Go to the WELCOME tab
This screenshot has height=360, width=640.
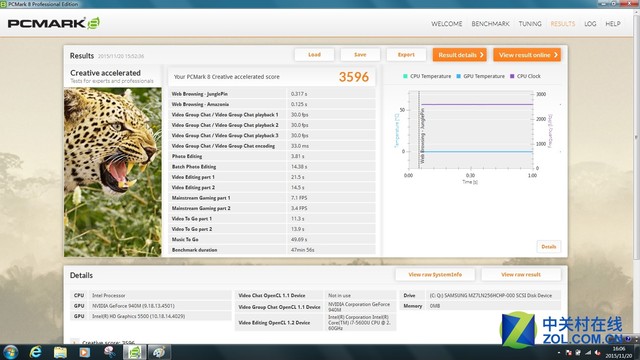(x=447, y=24)
